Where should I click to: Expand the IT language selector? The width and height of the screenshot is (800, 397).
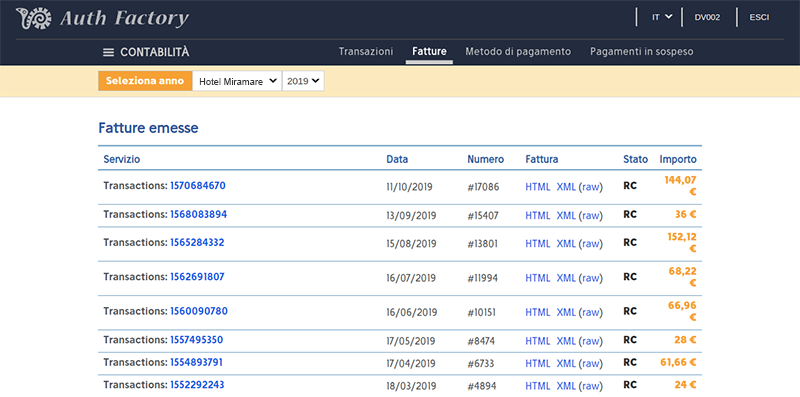(x=662, y=17)
